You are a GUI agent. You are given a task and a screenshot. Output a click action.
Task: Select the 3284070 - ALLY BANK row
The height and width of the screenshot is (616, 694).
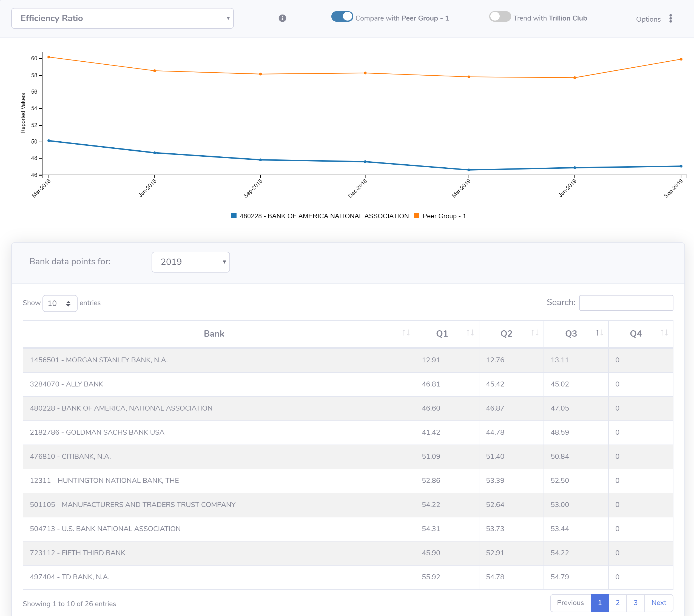coord(348,384)
